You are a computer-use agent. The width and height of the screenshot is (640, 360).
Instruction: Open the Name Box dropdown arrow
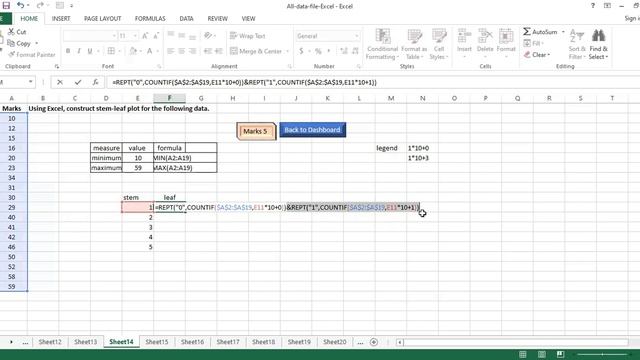31,82
